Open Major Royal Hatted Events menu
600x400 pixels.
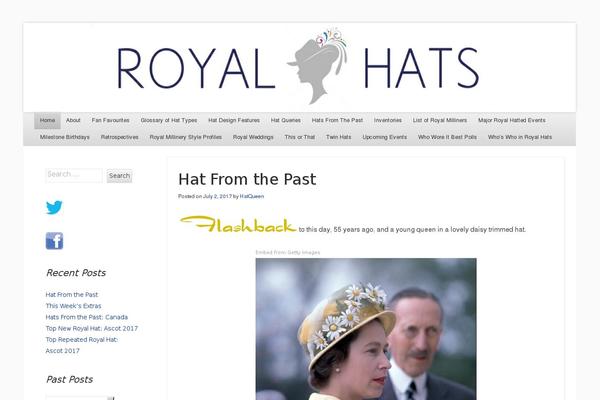point(512,120)
